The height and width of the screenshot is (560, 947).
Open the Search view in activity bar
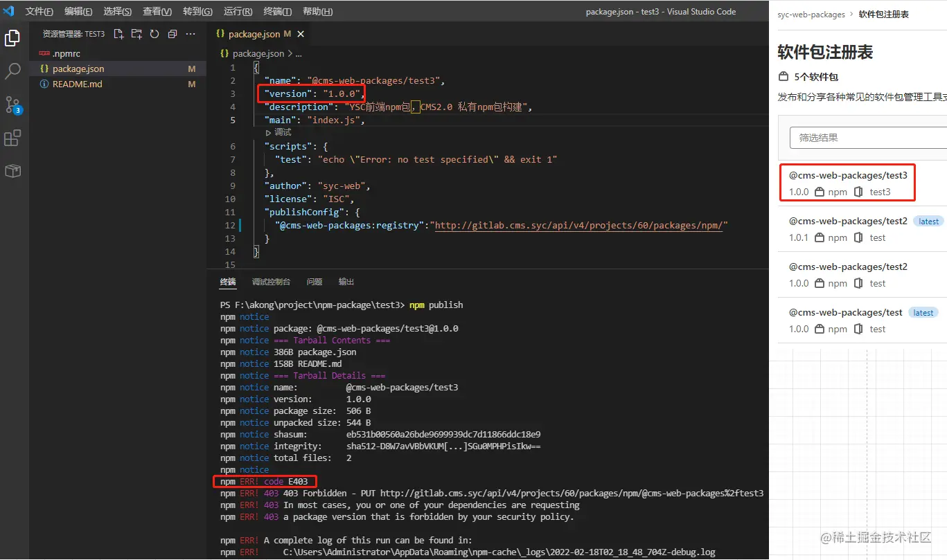click(12, 71)
